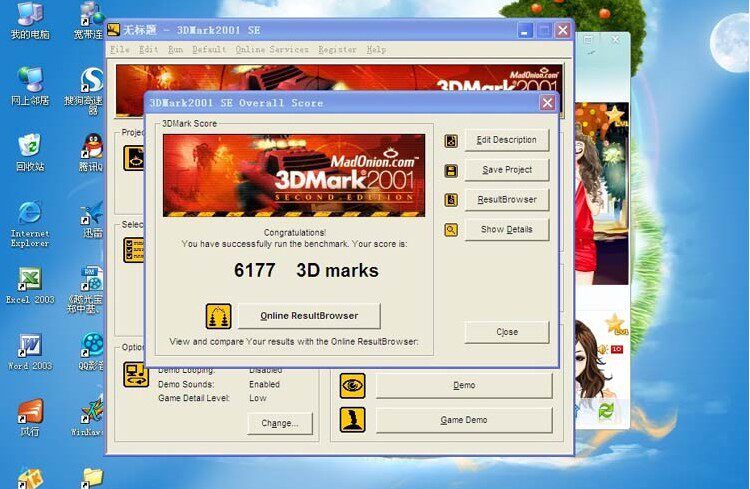Screen dimensions: 750x489
Task: Click the Demo eye icon
Action: pyautogui.click(x=353, y=386)
